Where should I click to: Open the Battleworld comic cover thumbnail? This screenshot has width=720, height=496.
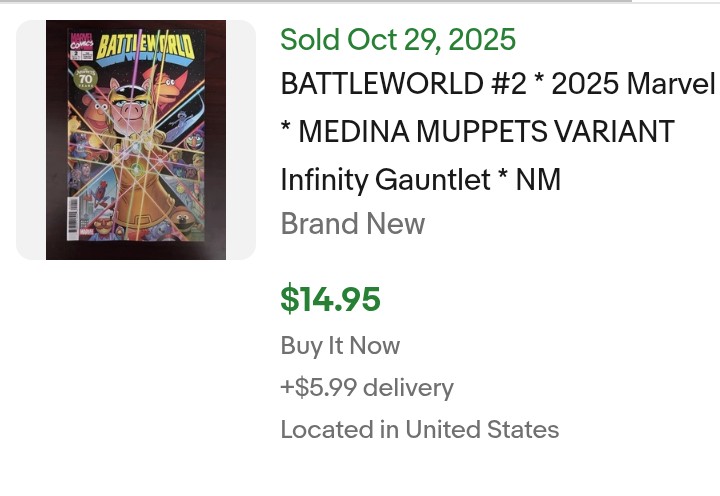tap(136, 140)
